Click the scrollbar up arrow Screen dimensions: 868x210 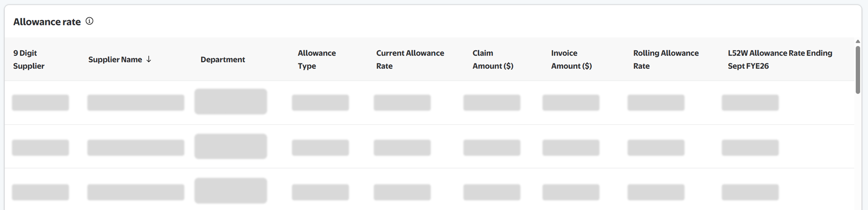(857, 42)
